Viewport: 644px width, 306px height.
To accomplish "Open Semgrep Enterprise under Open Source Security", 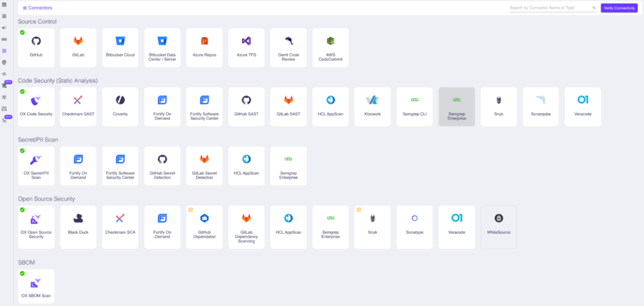I will coord(331,227).
